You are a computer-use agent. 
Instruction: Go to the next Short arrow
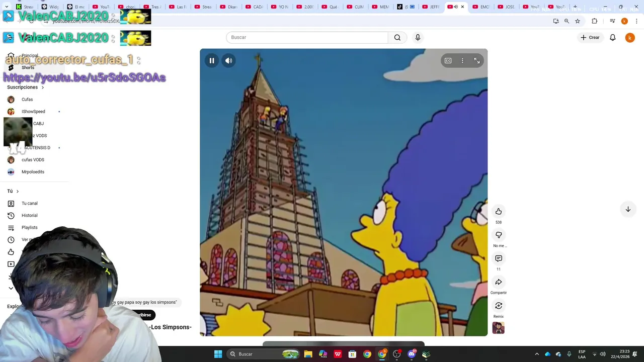pos(628,209)
